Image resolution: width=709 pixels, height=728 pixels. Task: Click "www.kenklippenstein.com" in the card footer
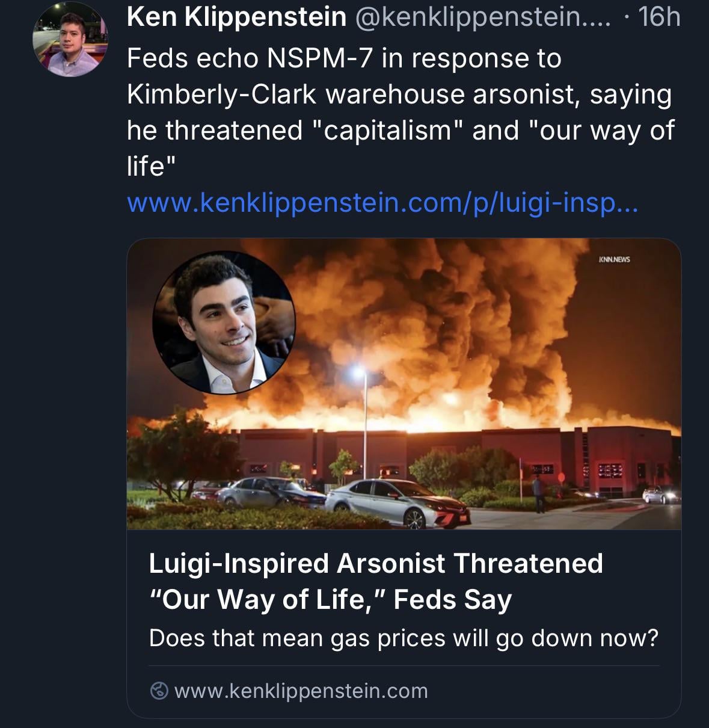301,691
